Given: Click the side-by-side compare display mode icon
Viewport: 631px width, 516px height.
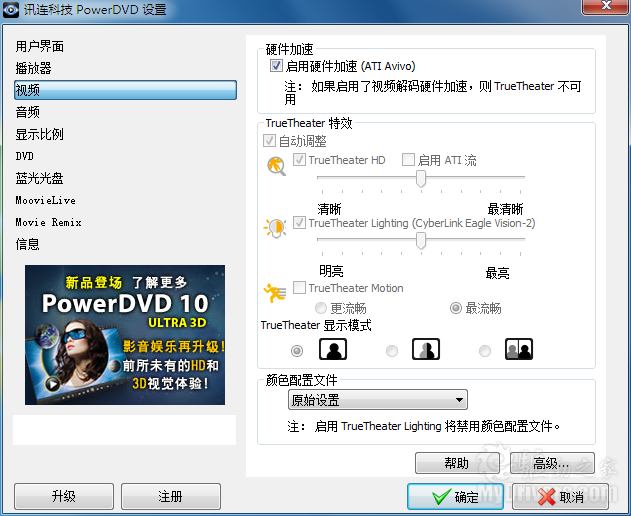Looking at the screenshot, I should click(519, 349).
